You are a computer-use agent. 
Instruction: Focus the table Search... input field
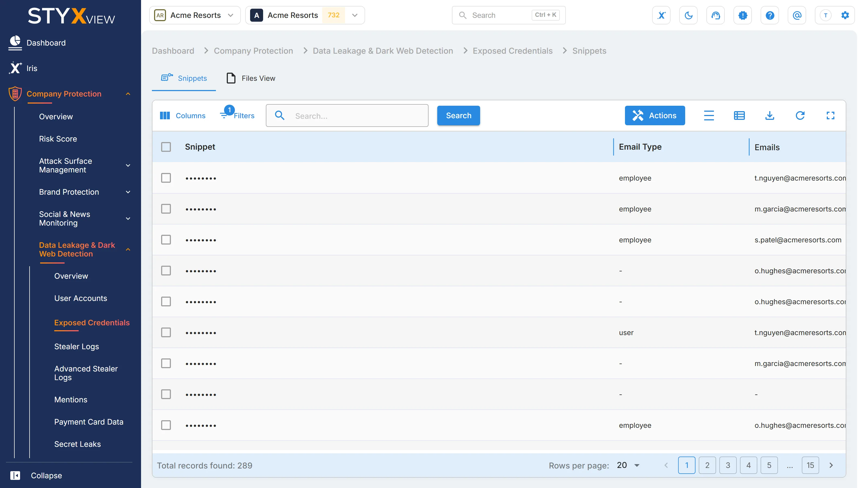(347, 115)
